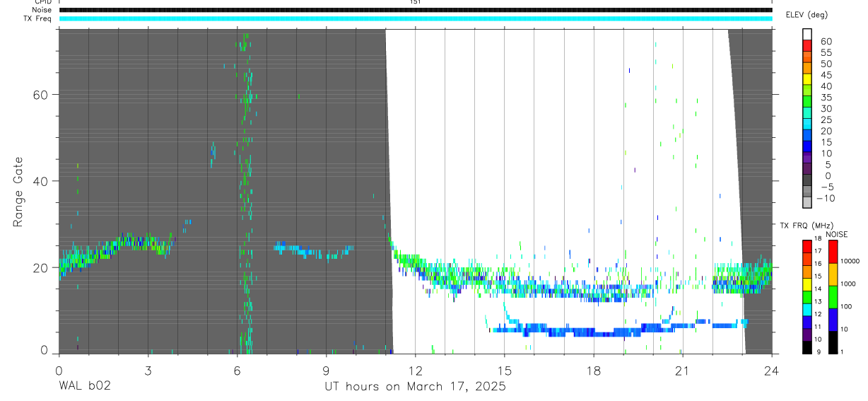Click the 'NOISE' legend title

click(x=836, y=234)
